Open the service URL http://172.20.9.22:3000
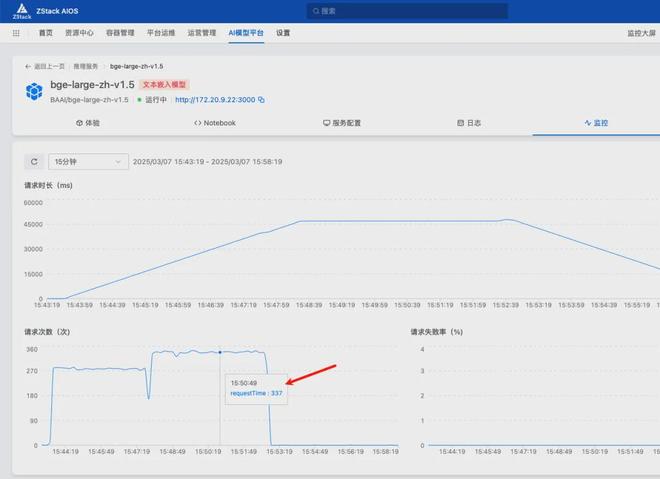660x479 pixels. pyautogui.click(x=215, y=100)
